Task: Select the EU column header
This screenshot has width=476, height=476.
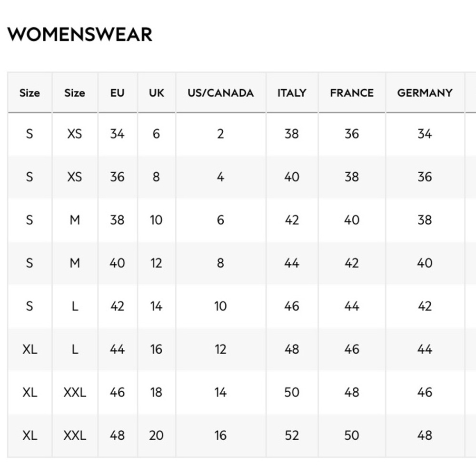Action: point(118,93)
